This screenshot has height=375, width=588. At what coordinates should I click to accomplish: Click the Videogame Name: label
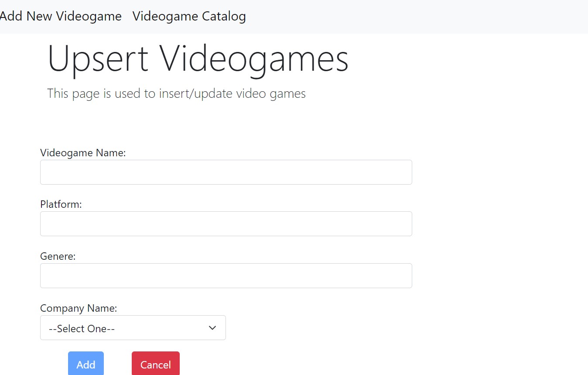click(83, 153)
